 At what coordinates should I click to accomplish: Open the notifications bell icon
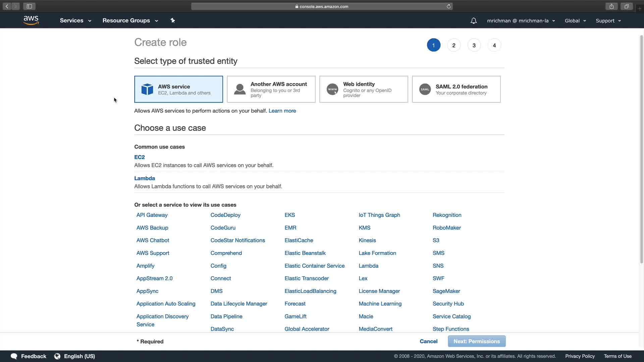(473, 21)
